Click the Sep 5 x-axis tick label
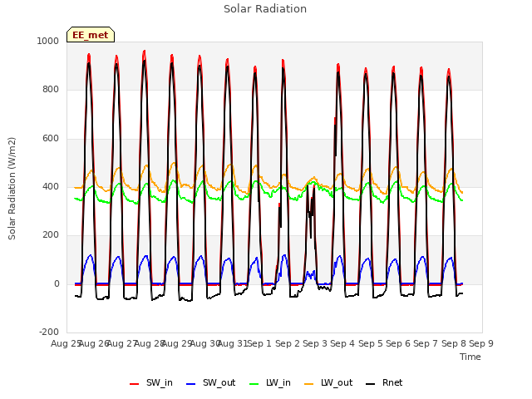Screen dimensions: 532x399 (371, 343)
